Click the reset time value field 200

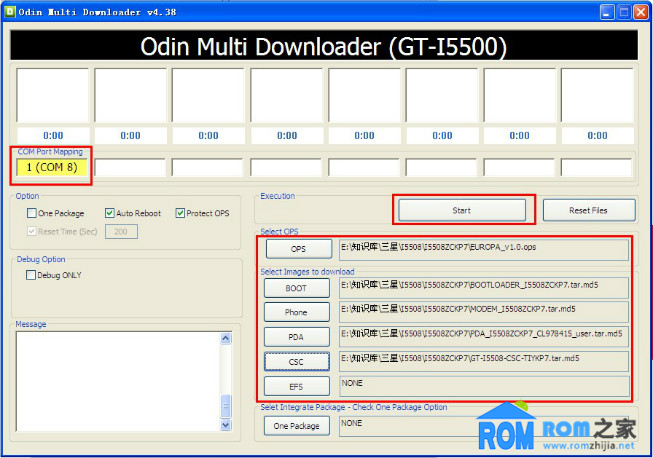pyautogui.click(x=121, y=231)
